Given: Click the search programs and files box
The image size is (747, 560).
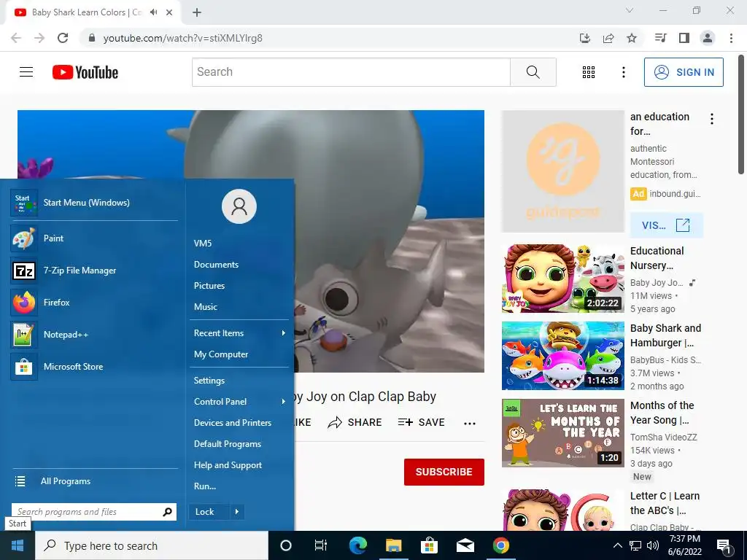Looking at the screenshot, I should 94,512.
